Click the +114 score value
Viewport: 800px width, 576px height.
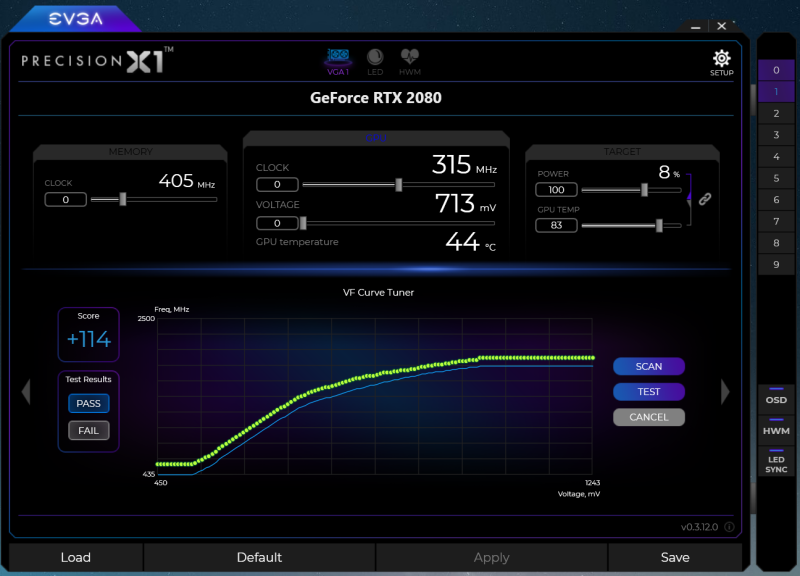click(x=88, y=339)
